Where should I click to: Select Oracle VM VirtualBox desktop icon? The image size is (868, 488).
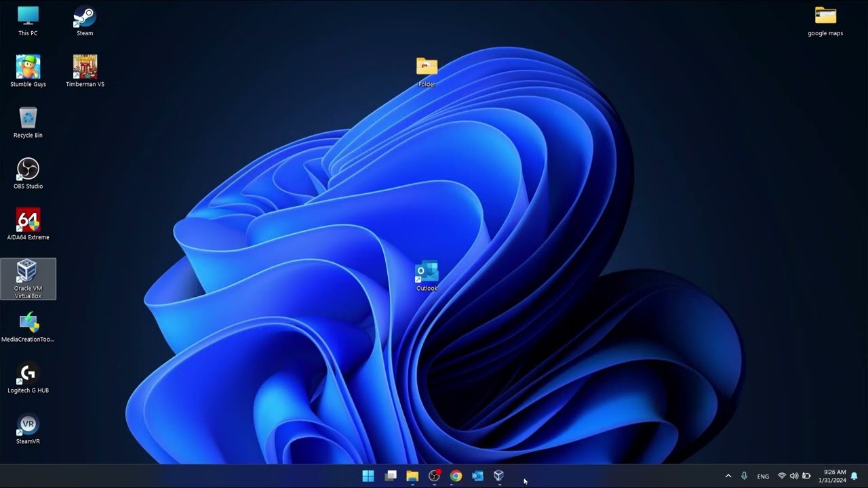(28, 279)
